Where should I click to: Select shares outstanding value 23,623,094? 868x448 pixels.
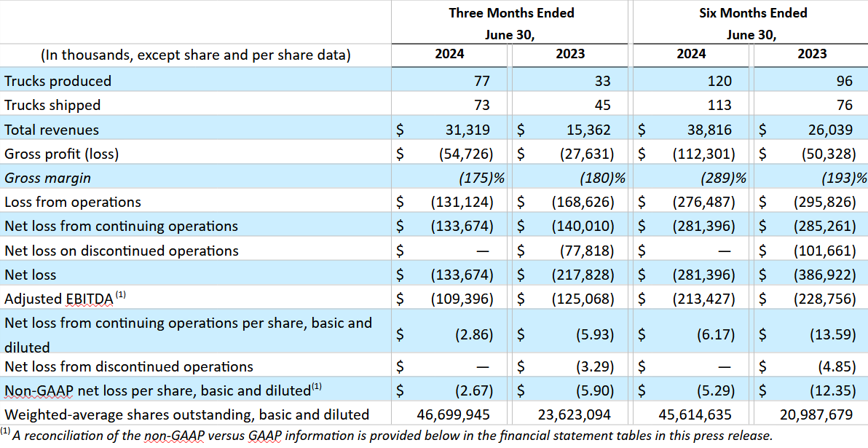pyautogui.click(x=575, y=414)
